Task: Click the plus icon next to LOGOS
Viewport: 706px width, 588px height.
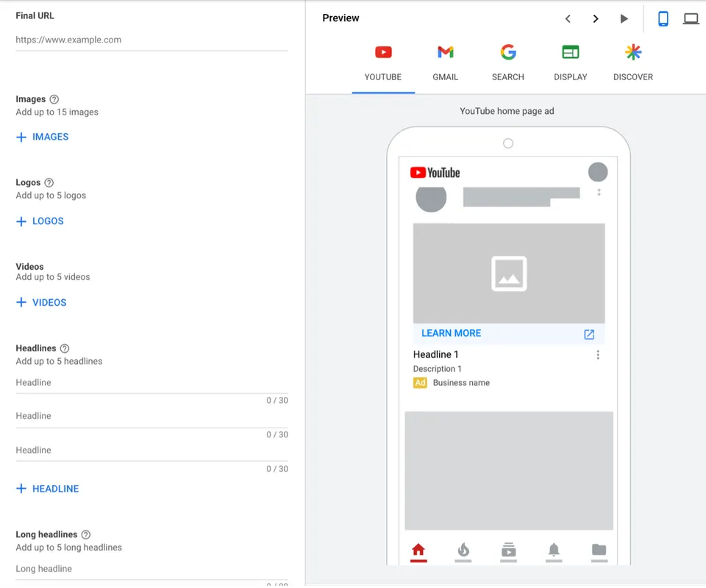Action: pyautogui.click(x=21, y=221)
